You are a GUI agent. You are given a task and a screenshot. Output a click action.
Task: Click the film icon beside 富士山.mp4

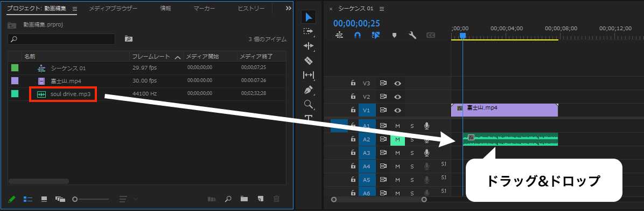tap(41, 81)
